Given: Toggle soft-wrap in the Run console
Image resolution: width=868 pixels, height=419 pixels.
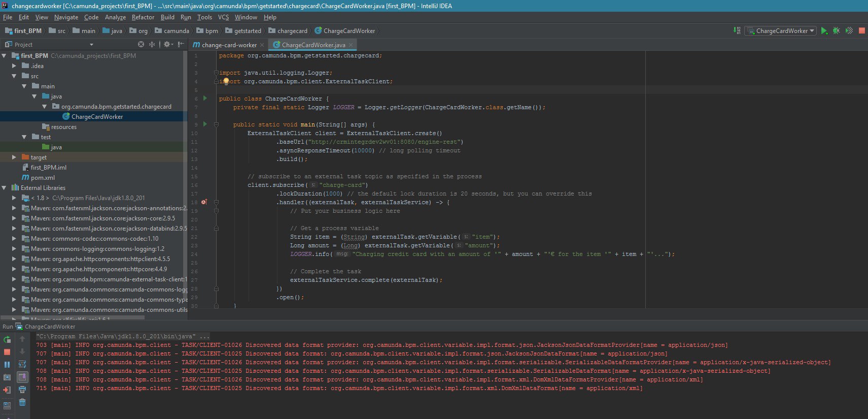Looking at the screenshot, I should [22, 364].
